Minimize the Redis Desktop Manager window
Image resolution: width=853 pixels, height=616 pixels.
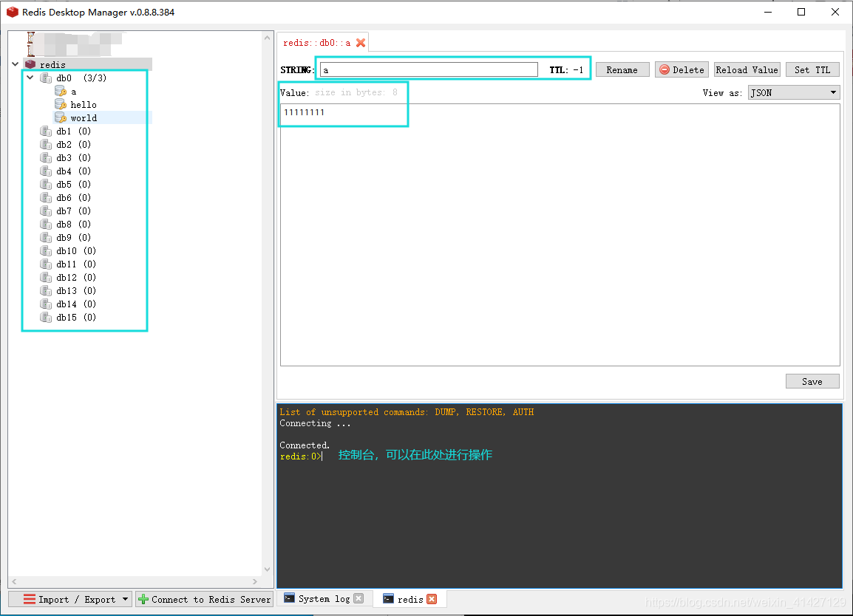[x=768, y=12]
